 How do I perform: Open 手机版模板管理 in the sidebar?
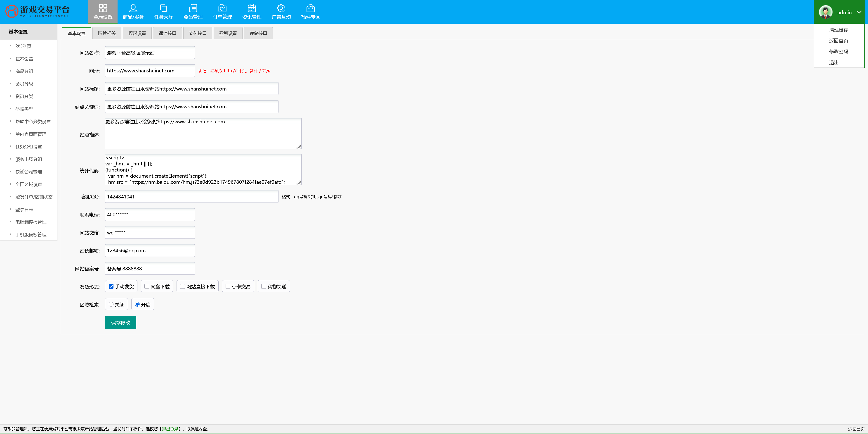click(x=31, y=234)
